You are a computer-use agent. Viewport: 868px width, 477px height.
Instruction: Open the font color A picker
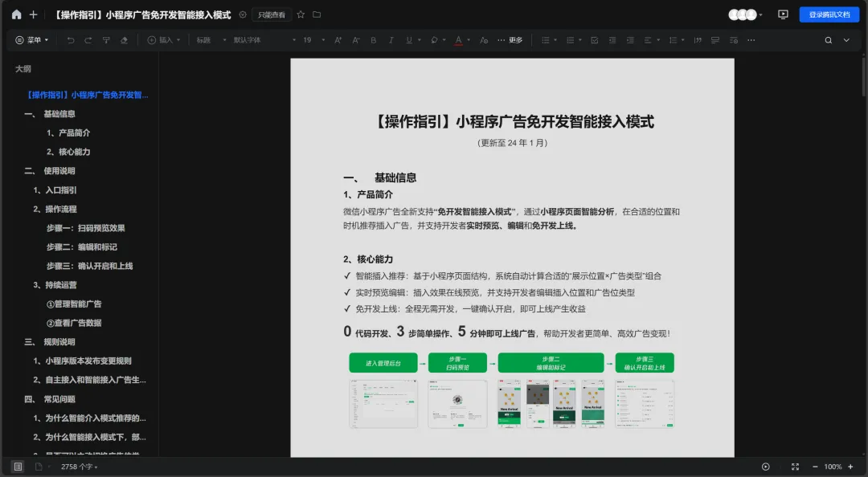tap(458, 40)
